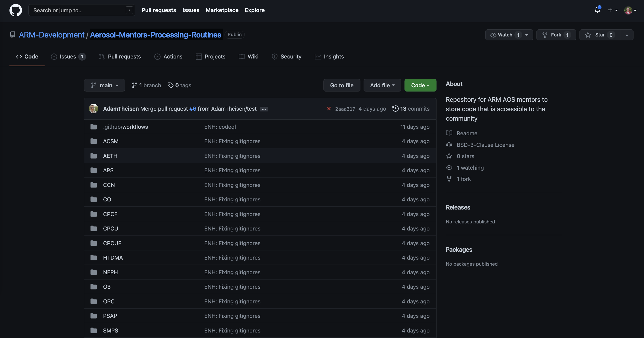The width and height of the screenshot is (644, 338).
Task: Open the star lists dropdown arrow
Action: point(627,35)
